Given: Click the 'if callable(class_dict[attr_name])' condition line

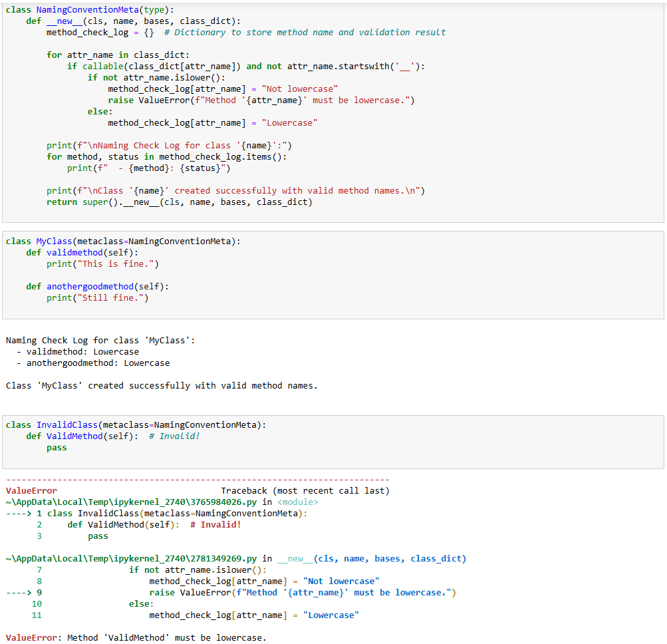Looking at the screenshot, I should coord(246,67).
